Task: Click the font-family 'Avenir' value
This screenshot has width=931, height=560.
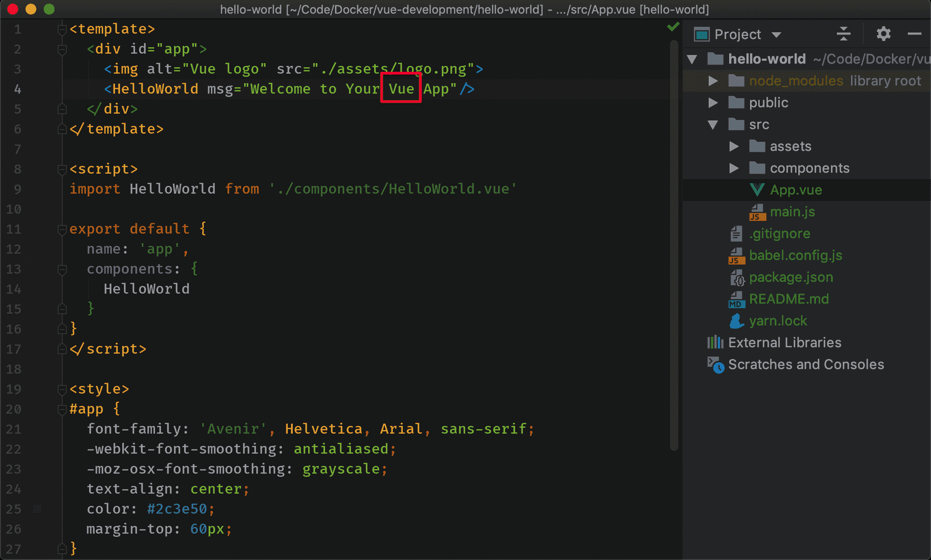Action: (x=233, y=429)
